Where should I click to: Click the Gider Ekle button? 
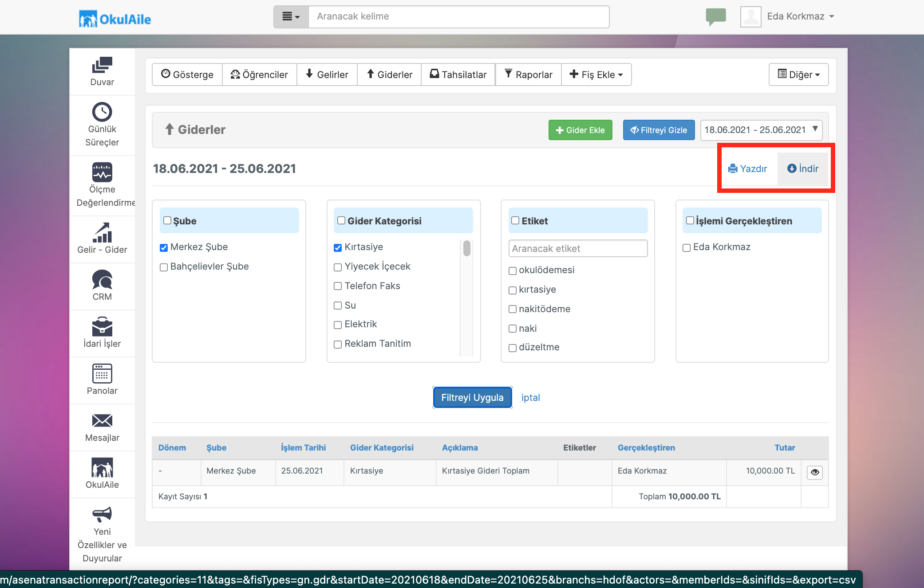point(580,130)
